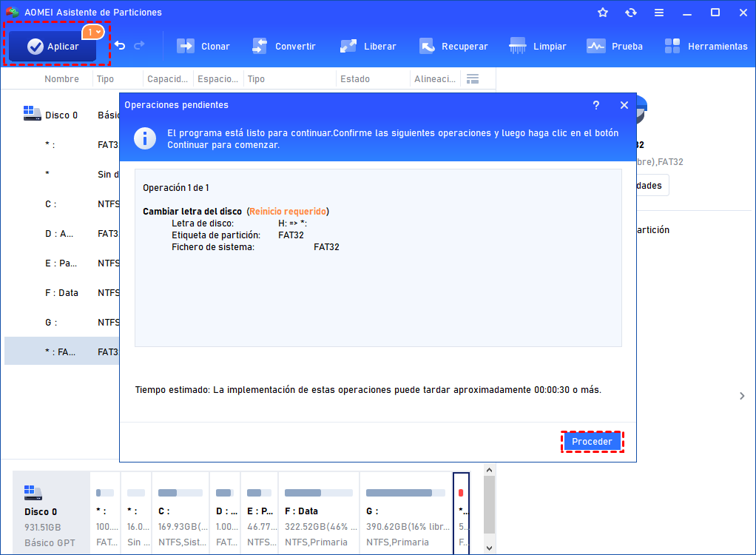Click Proceder to start operations
Image resolution: width=756 pixels, height=555 pixels.
(x=592, y=442)
